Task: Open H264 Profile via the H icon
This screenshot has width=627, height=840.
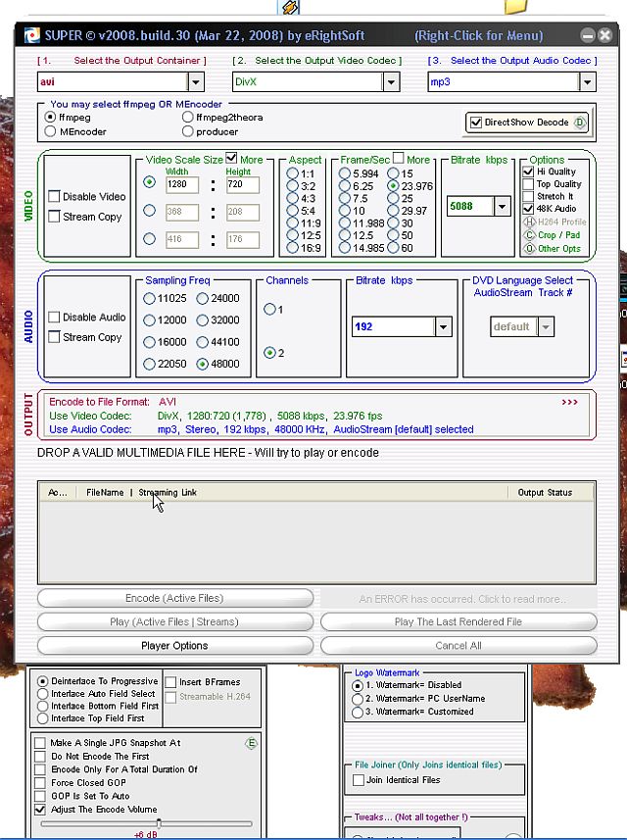Action: [x=529, y=222]
